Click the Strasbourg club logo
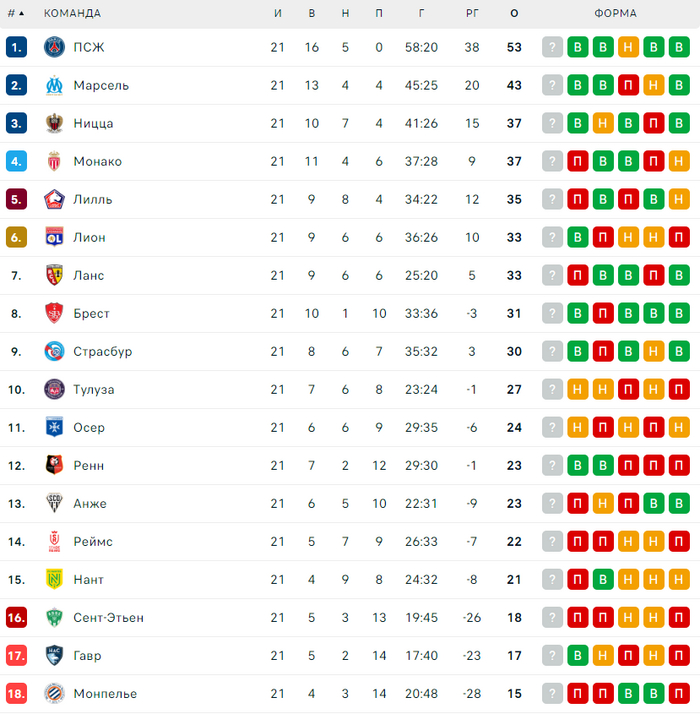700x714 pixels. (54, 351)
